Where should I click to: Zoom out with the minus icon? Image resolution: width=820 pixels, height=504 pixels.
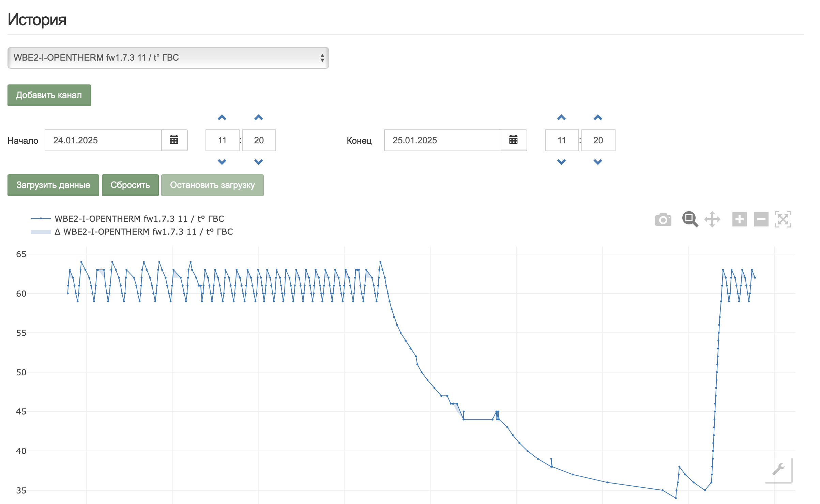(x=761, y=219)
